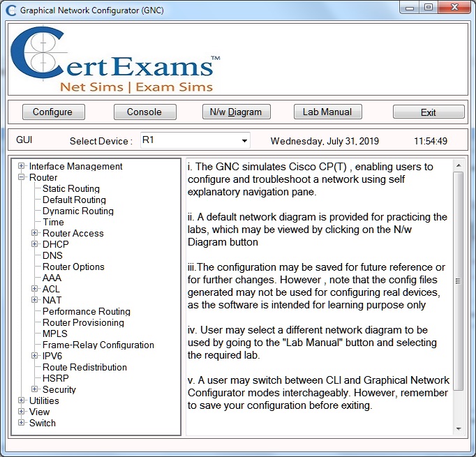The width and height of the screenshot is (476, 457).
Task: Select the DHCP tree item
Action: (x=56, y=244)
